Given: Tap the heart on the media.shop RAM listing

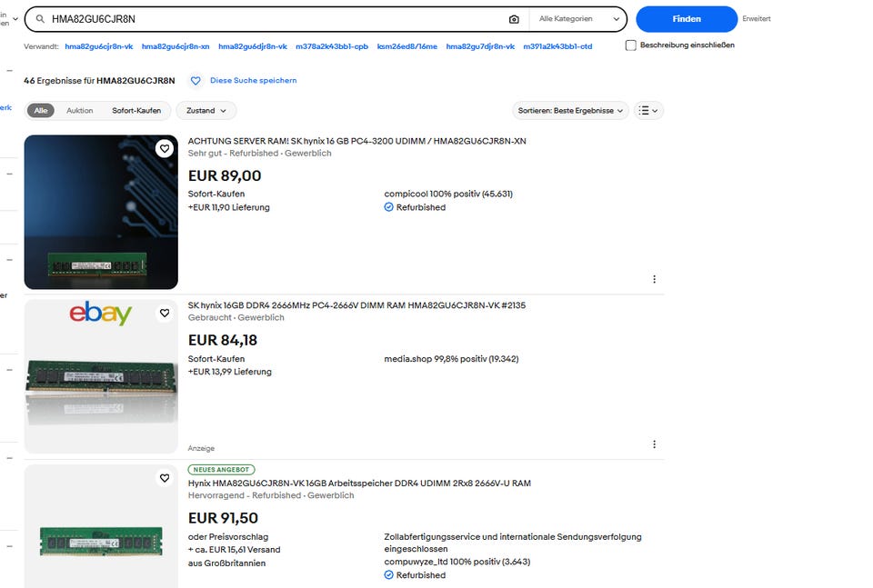Looking at the screenshot, I should click(165, 314).
